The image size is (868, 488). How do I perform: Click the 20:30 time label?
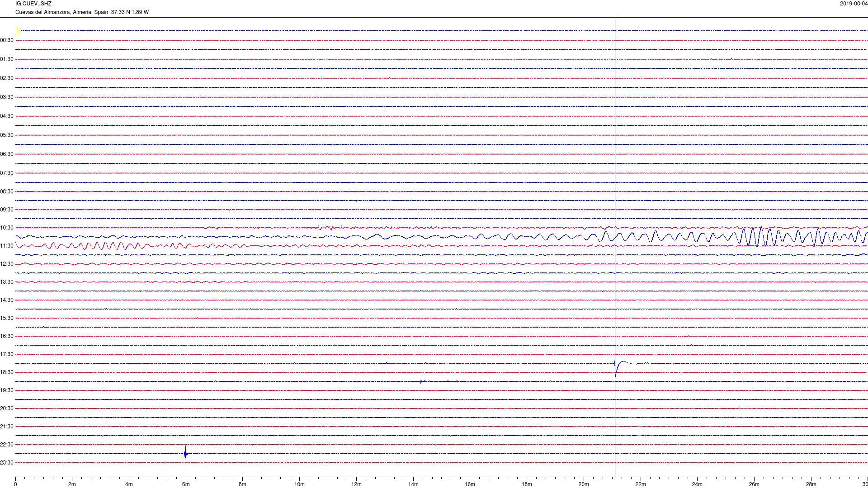coord(7,408)
